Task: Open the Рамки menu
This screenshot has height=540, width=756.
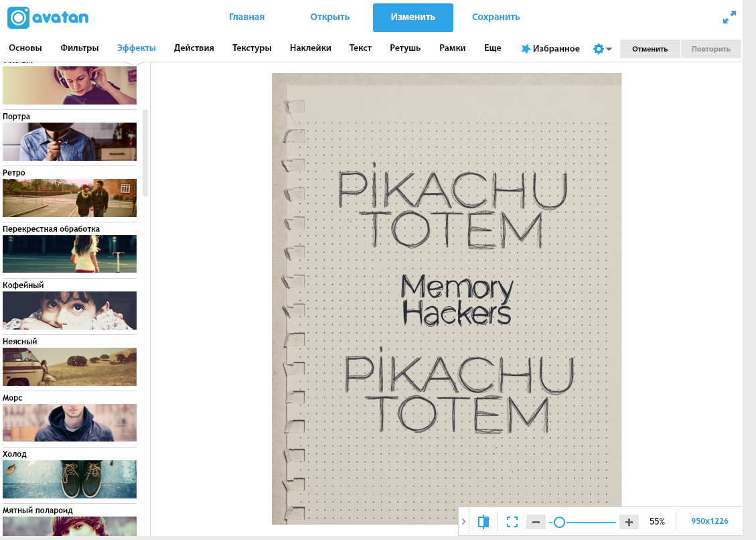Action: tap(452, 48)
